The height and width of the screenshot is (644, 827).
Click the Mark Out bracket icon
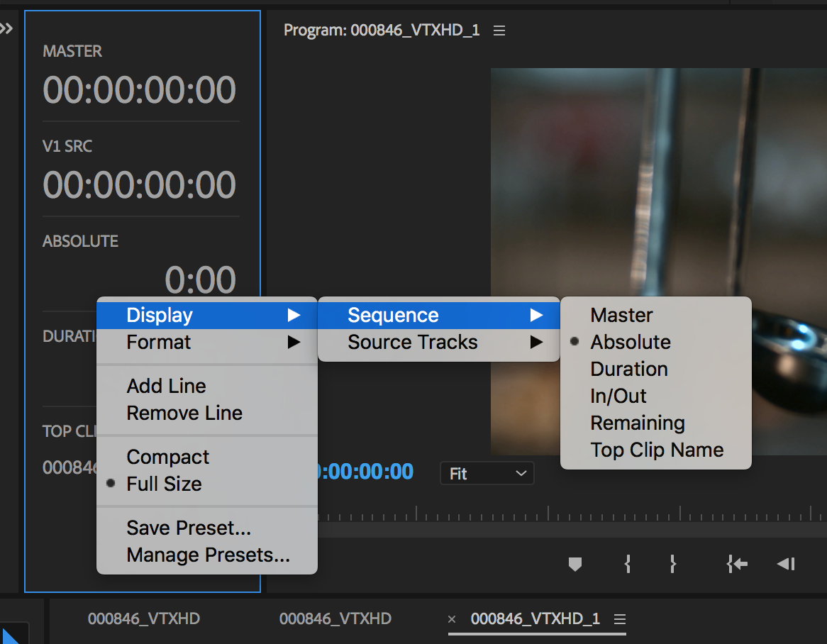(x=672, y=564)
